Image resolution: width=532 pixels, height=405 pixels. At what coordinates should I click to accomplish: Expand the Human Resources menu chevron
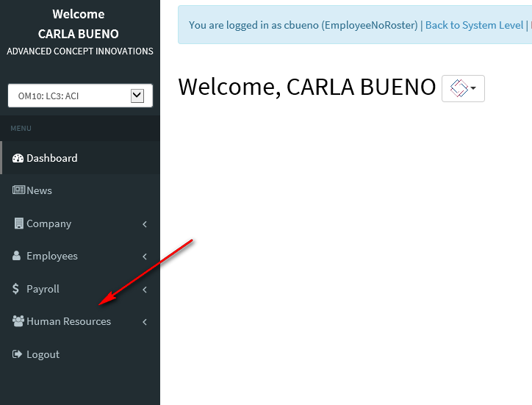click(145, 322)
